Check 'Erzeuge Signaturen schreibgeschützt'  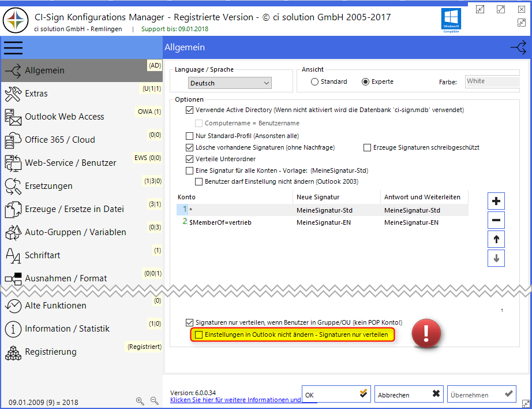(x=368, y=147)
